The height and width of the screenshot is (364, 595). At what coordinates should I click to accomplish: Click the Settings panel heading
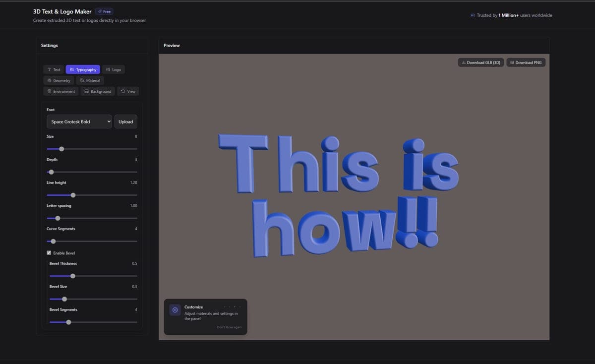coord(50,46)
